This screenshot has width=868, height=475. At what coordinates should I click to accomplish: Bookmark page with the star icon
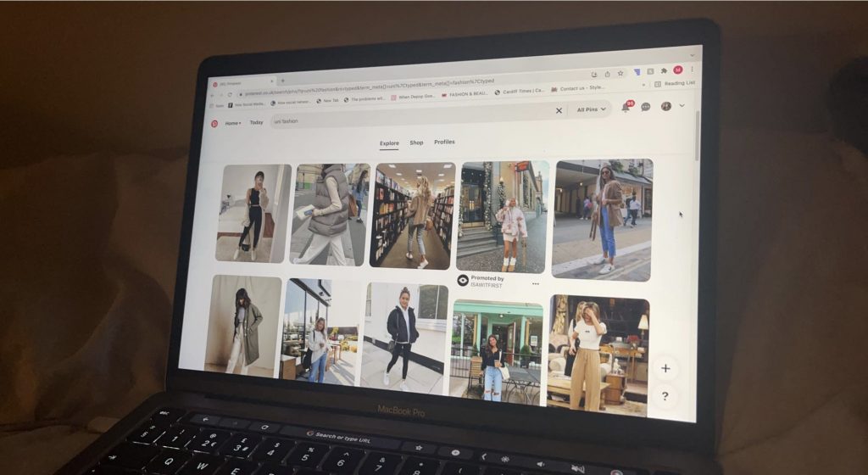(620, 74)
